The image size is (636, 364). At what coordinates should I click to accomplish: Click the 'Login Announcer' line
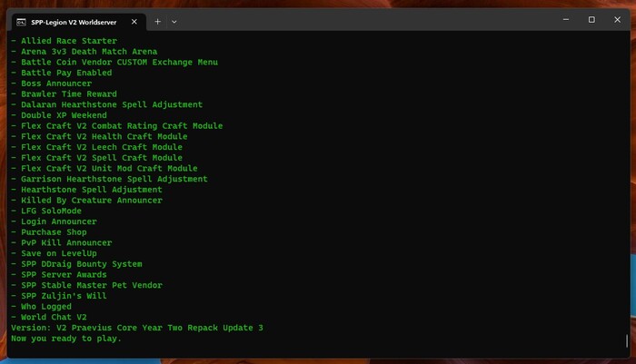(x=54, y=221)
